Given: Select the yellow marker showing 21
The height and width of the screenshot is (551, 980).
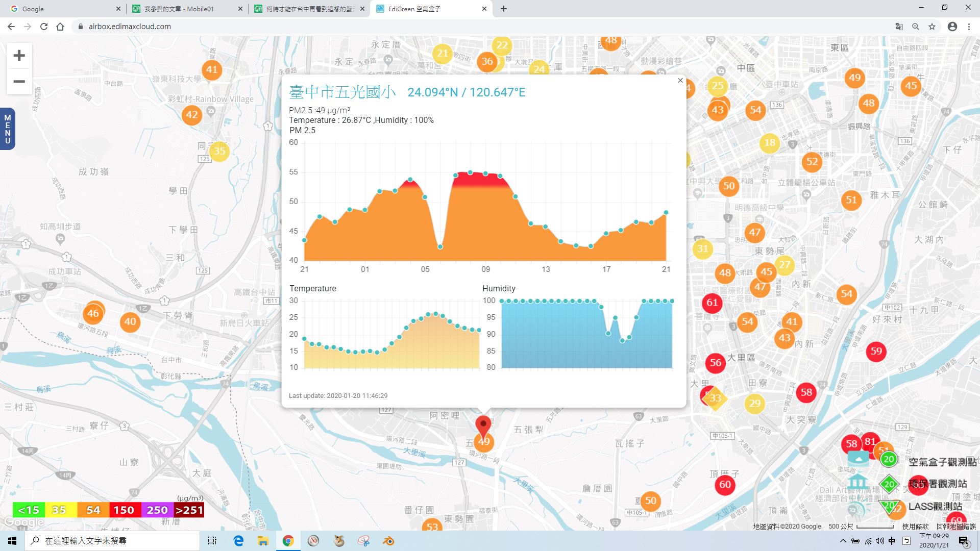Looking at the screenshot, I should coord(442,54).
